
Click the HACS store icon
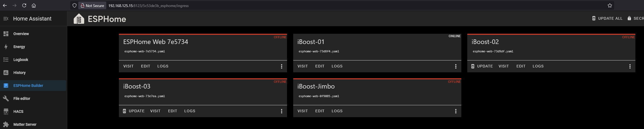[6, 111]
